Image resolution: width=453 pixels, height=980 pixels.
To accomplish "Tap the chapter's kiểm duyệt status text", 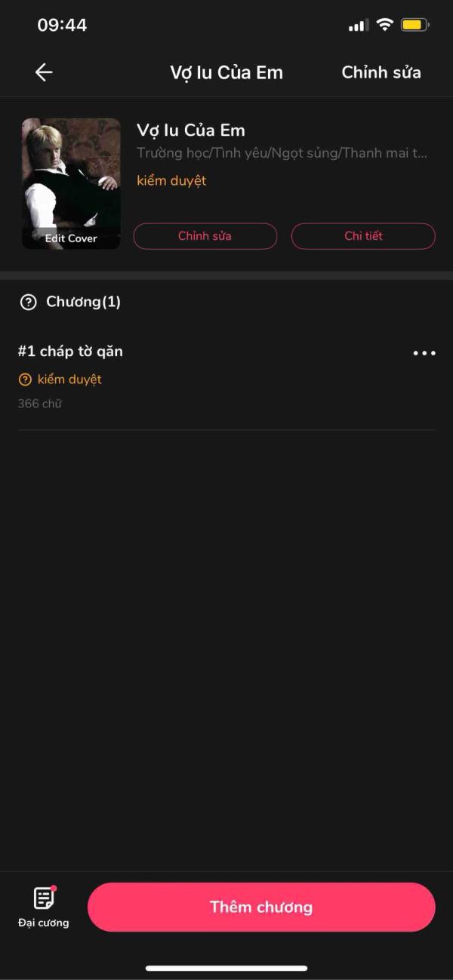I will pos(69,379).
